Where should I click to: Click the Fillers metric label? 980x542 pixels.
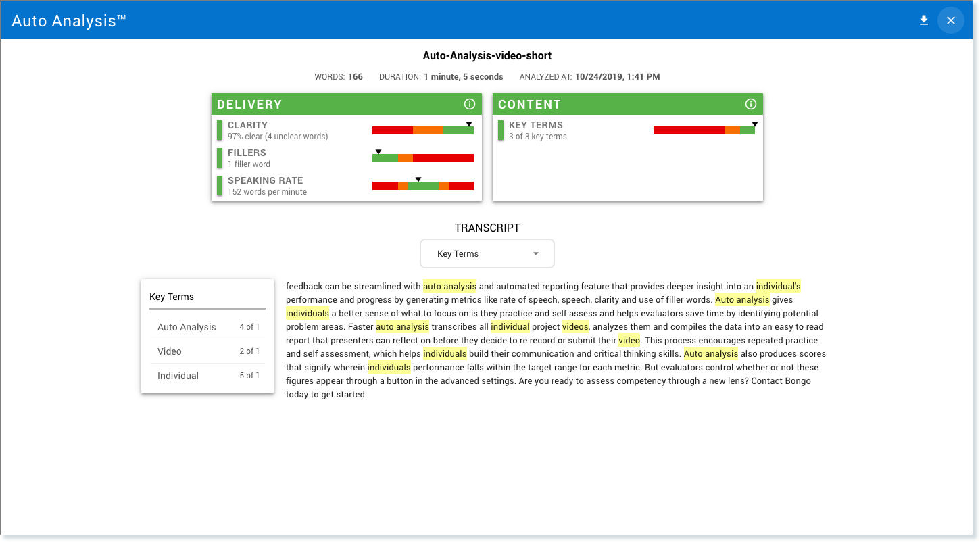pos(247,153)
